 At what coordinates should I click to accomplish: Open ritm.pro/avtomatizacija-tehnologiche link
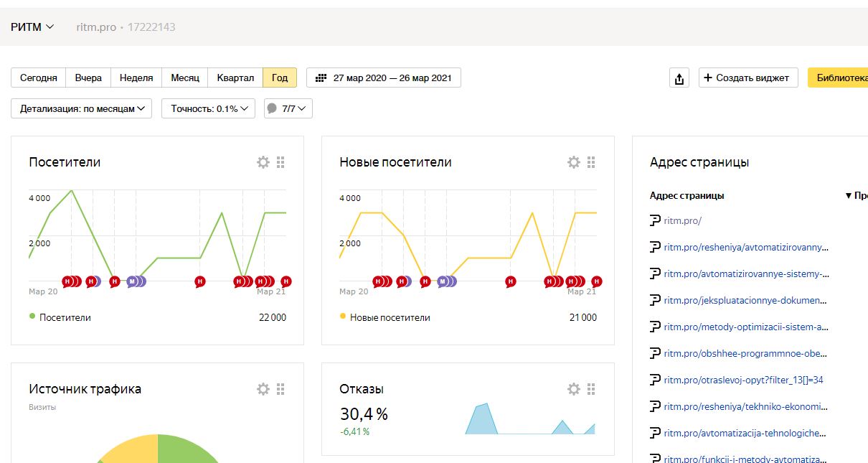[746, 433]
